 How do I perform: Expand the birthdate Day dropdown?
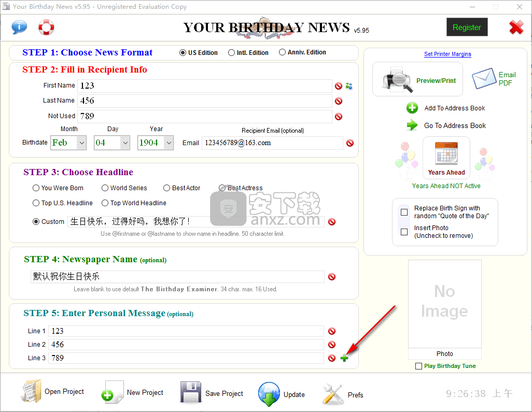125,143
